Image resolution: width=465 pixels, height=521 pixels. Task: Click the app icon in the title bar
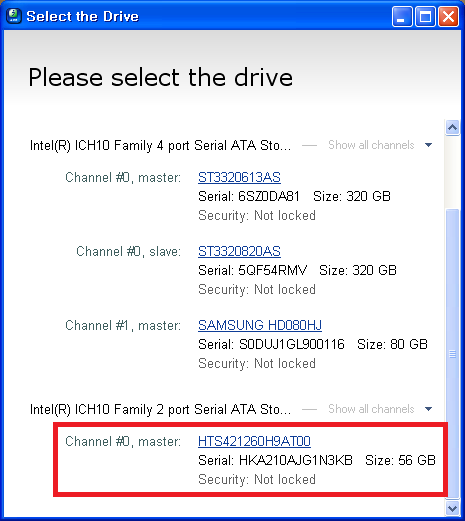14,16
